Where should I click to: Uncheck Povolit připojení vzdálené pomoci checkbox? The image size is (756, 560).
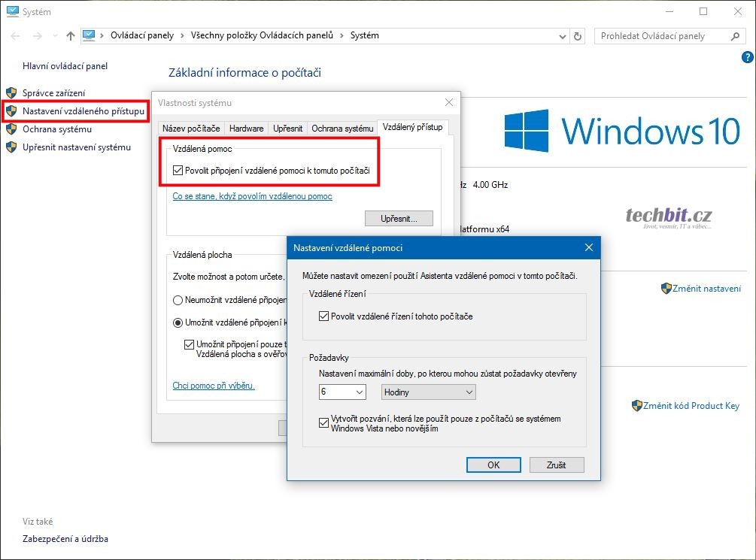[x=178, y=171]
